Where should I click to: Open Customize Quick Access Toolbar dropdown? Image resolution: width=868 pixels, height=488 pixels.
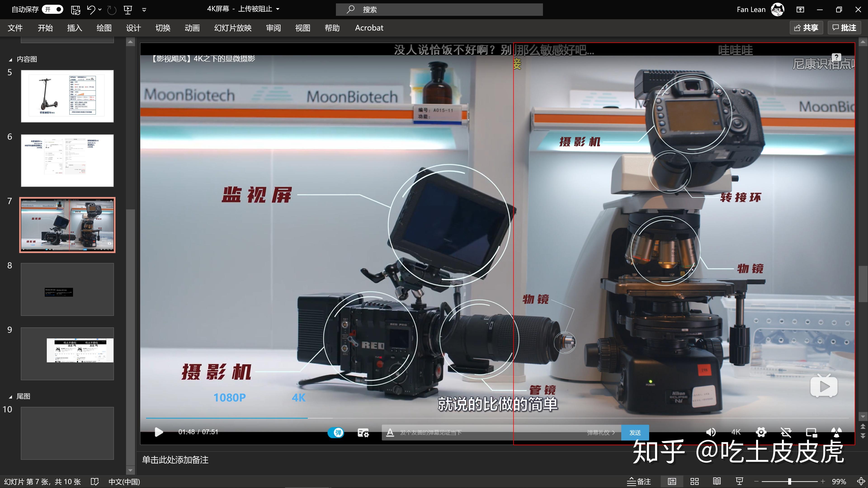(x=144, y=10)
